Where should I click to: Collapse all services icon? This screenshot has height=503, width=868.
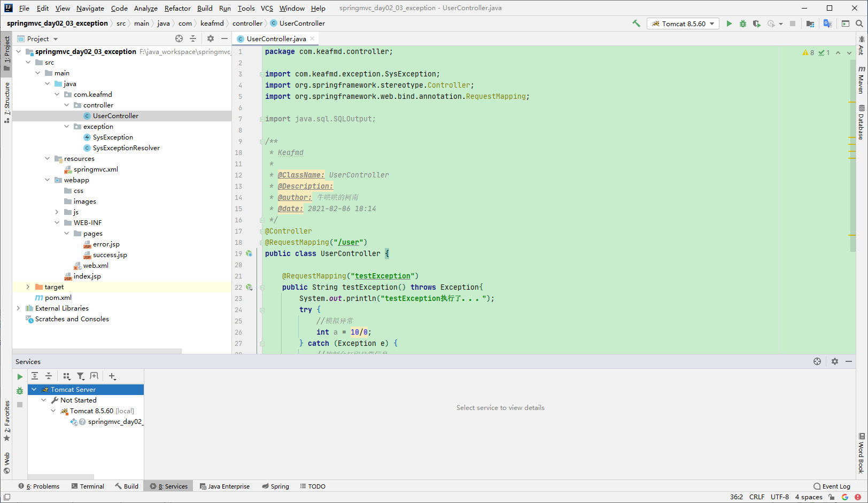point(49,376)
